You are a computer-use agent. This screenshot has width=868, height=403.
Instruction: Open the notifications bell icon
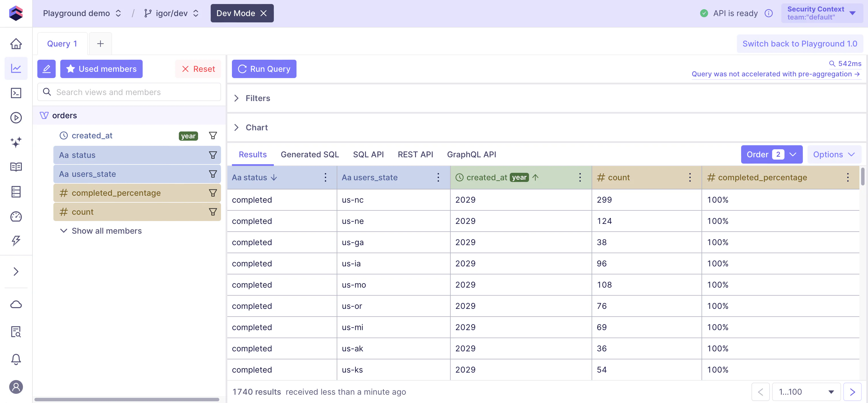[x=16, y=359]
